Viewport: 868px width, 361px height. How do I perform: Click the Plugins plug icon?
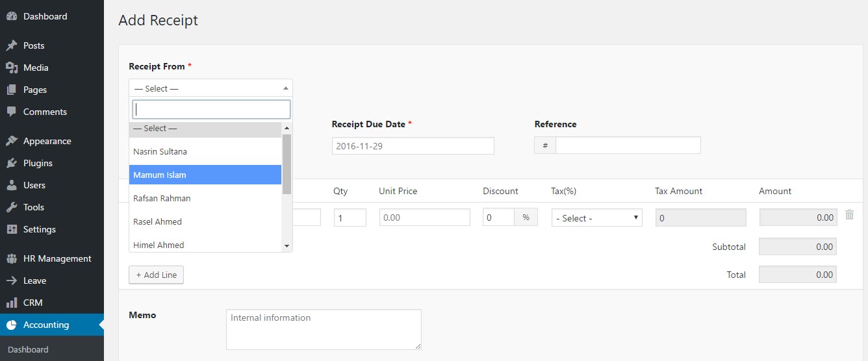12,163
